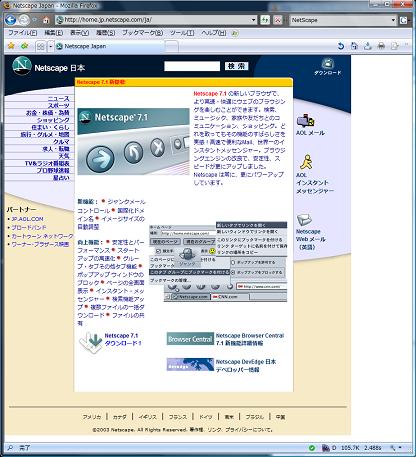Viewport: 416px width, 457px height.
Task: Click the AOL Mail mailbox icon
Action: pos(306,121)
